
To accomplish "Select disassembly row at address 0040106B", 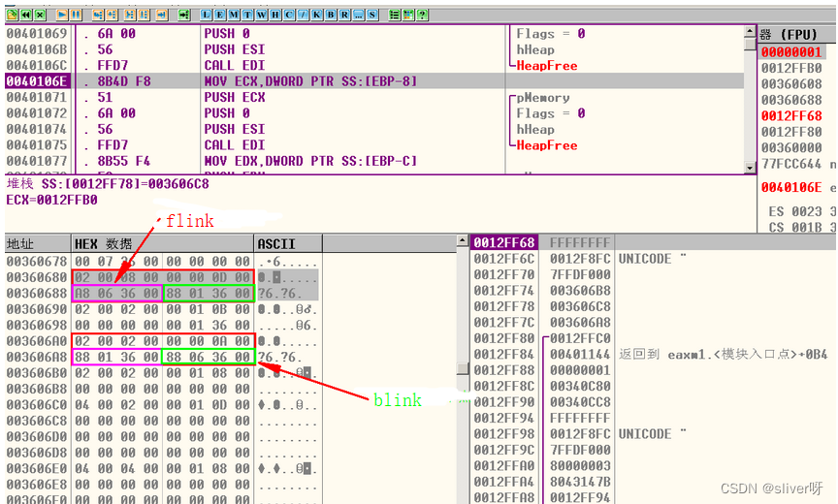I will (374, 49).
